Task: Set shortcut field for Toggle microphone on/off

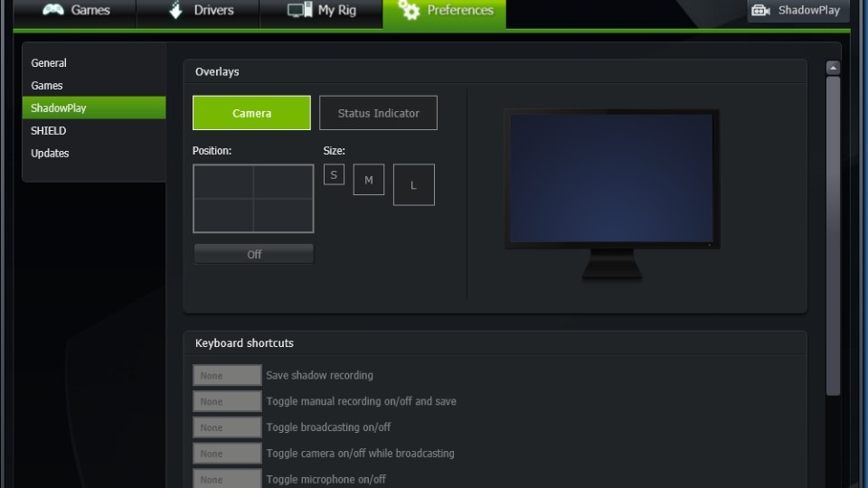Action: pyautogui.click(x=227, y=479)
